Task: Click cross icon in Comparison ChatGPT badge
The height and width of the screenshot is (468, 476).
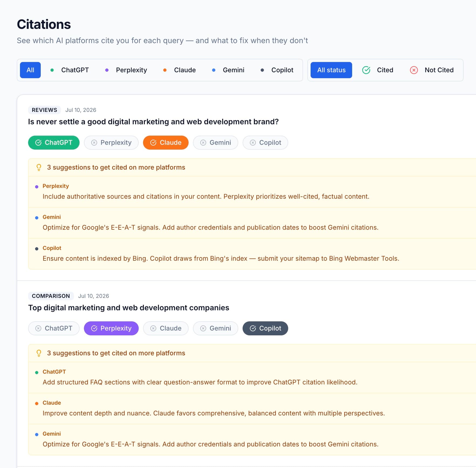Action: pos(38,328)
